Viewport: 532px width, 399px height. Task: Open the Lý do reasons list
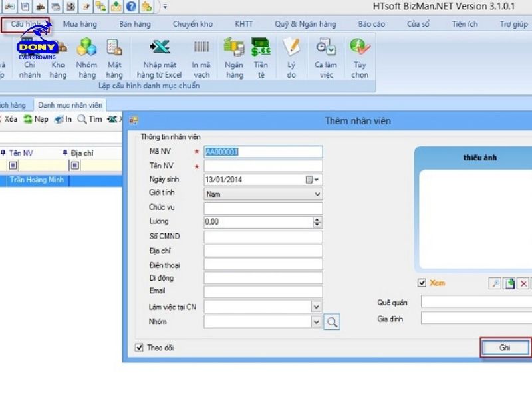pos(291,57)
